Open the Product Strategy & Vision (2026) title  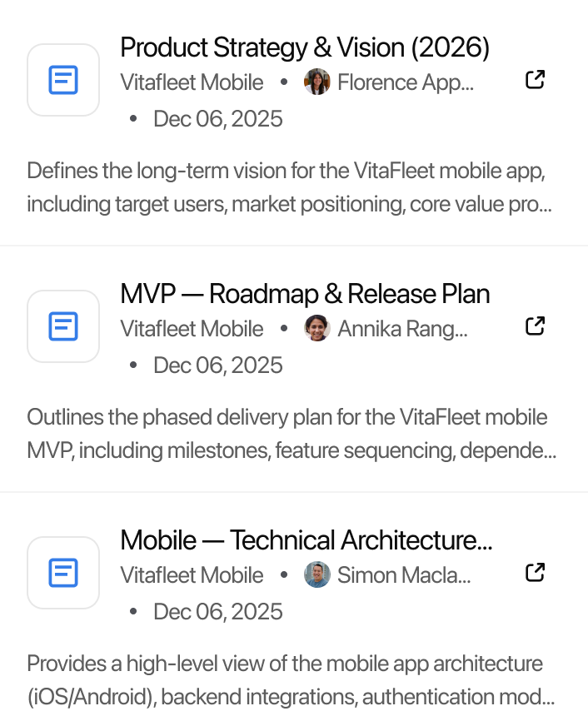pos(305,47)
